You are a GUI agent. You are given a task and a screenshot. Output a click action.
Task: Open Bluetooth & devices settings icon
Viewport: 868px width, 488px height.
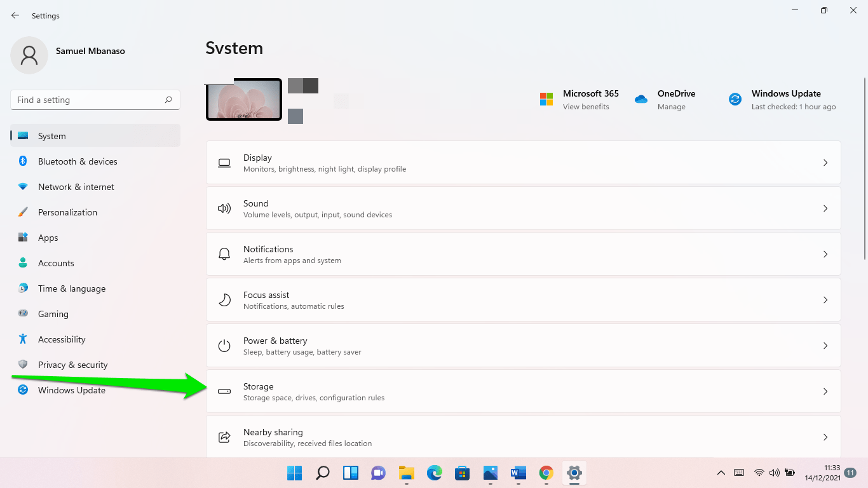pos(23,161)
